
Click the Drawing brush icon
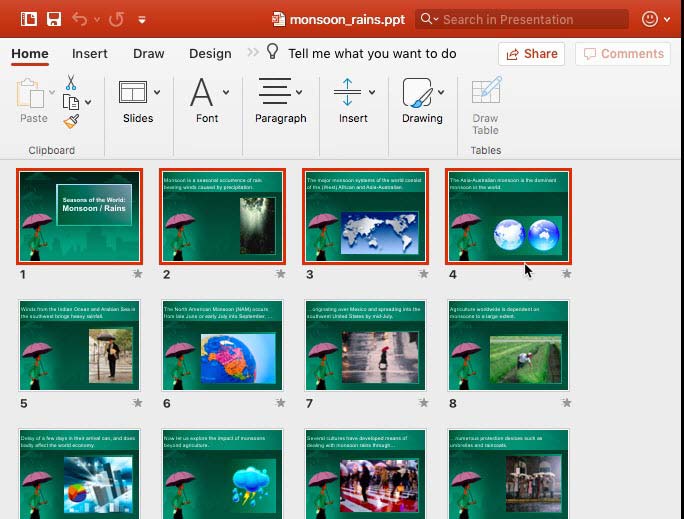coord(417,92)
